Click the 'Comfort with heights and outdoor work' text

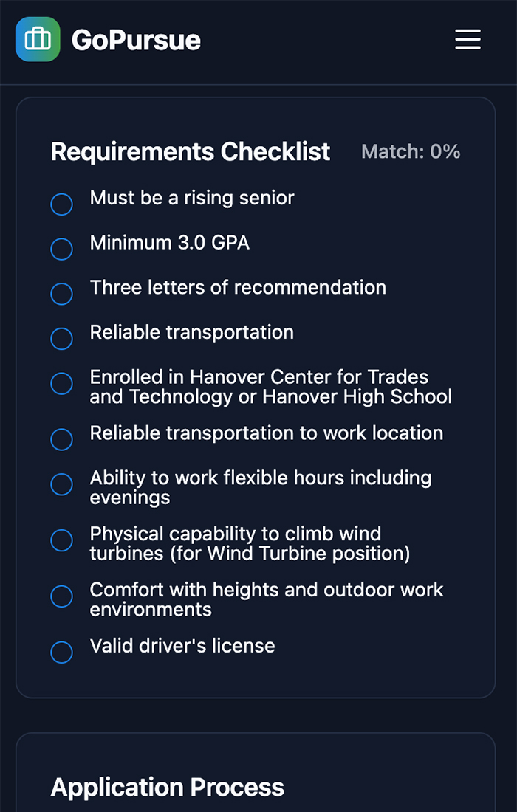tap(267, 589)
